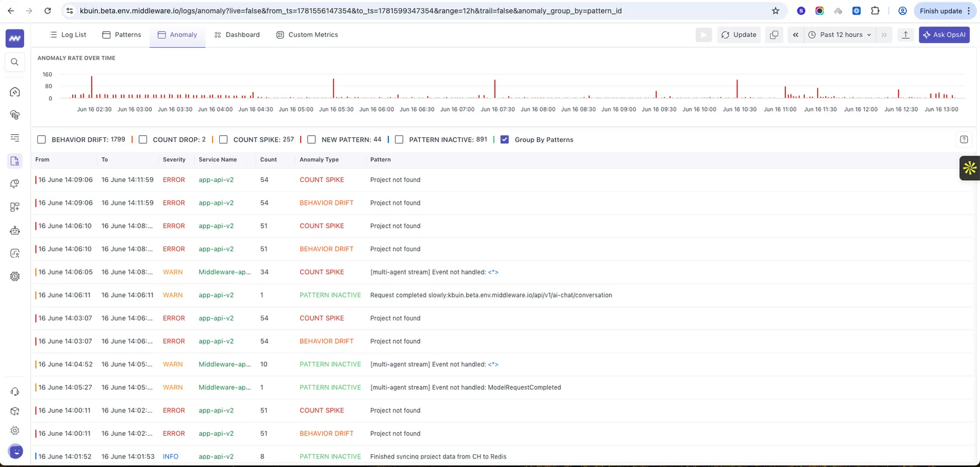Image resolution: width=980 pixels, height=467 pixels.
Task: Click the tall spike near Jun 16 07:30
Action: point(495,89)
